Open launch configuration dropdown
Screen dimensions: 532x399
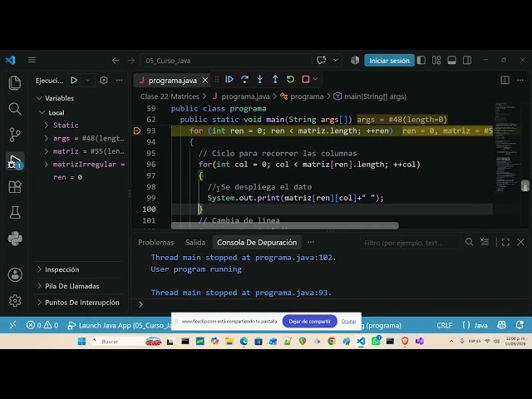(87, 81)
